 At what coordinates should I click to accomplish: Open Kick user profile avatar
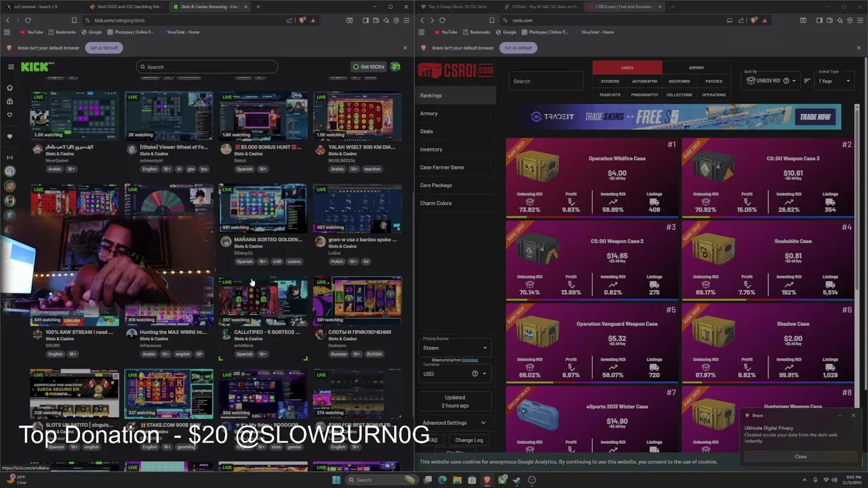(x=395, y=66)
